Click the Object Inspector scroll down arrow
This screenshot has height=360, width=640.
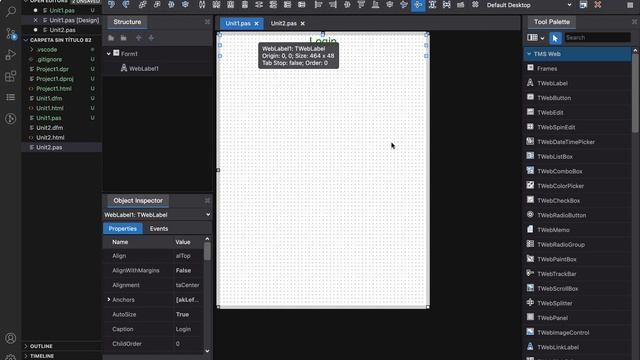point(207,351)
